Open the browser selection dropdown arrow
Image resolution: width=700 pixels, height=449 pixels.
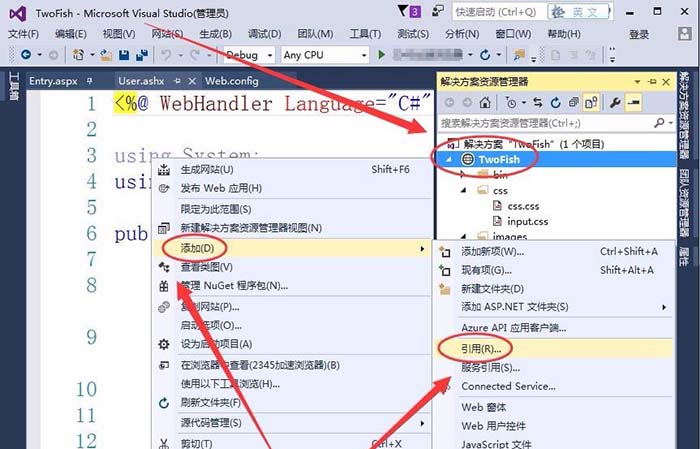tap(470, 55)
